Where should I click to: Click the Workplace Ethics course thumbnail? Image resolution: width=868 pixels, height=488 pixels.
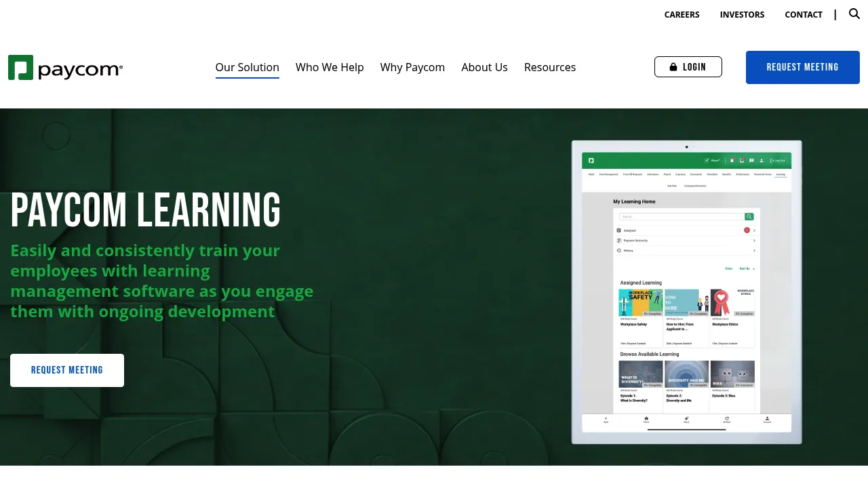click(x=732, y=303)
